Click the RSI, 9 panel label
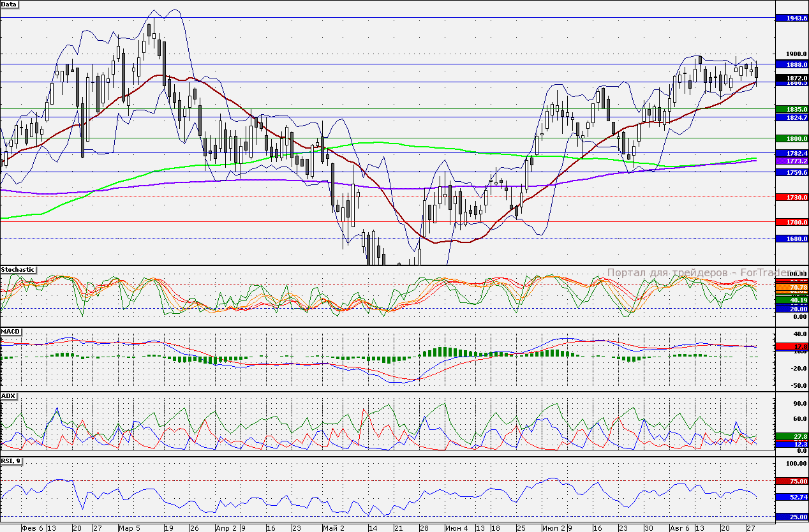This screenshot has height=532, width=809. pyautogui.click(x=11, y=461)
